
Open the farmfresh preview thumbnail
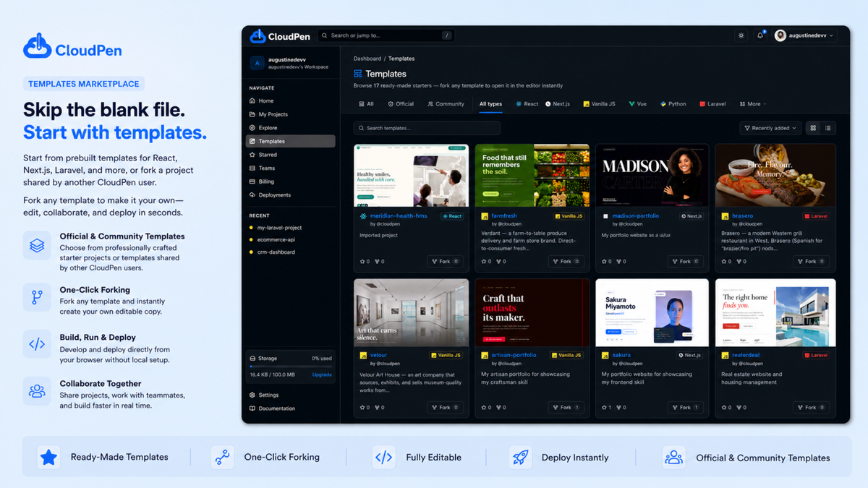(x=532, y=176)
